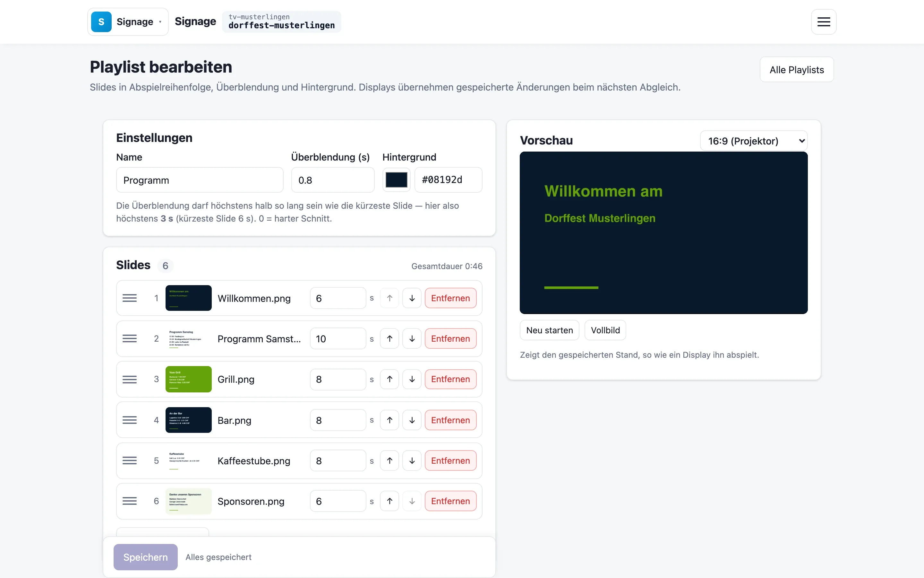Remove the Willkommen.png slide with Entfernen

(x=450, y=298)
